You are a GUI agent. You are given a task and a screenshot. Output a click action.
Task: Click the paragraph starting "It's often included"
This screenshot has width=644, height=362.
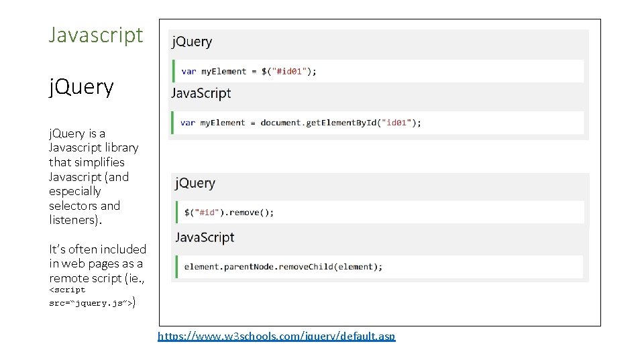click(x=97, y=263)
